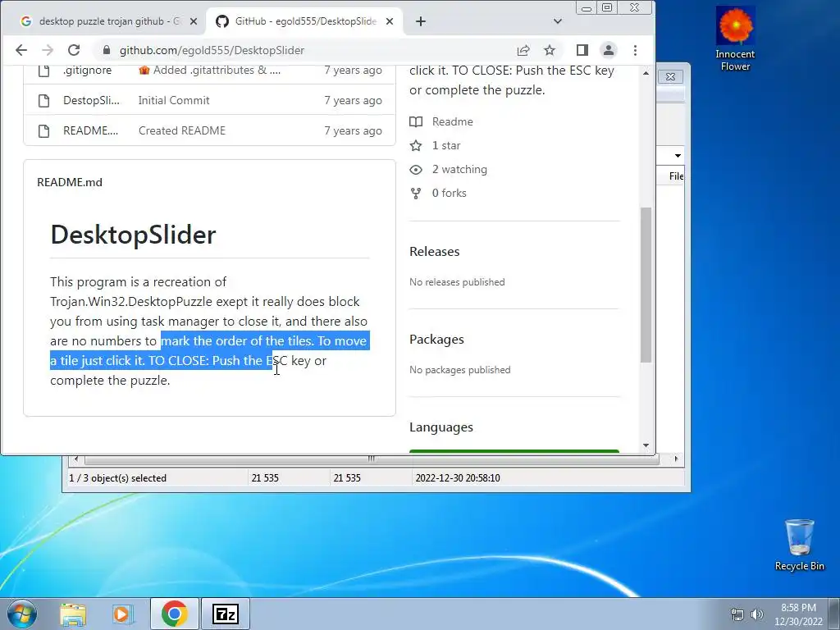The image size is (840, 630).
Task: Click the page scrollbar up arrow
Action: (646, 73)
